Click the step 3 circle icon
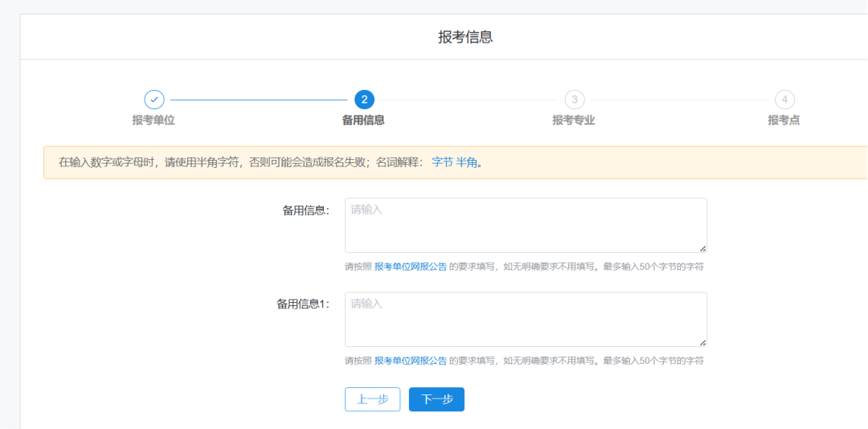The image size is (868, 429). [x=574, y=100]
